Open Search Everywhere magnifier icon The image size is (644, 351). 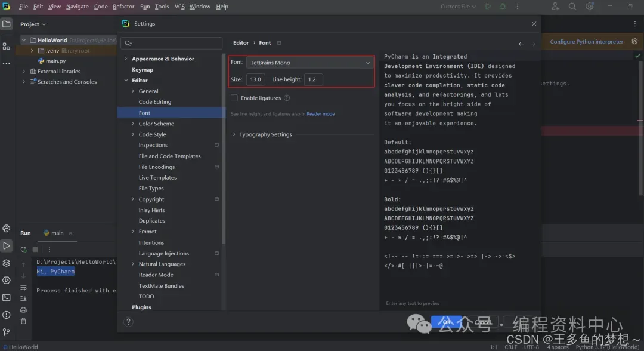coord(572,6)
